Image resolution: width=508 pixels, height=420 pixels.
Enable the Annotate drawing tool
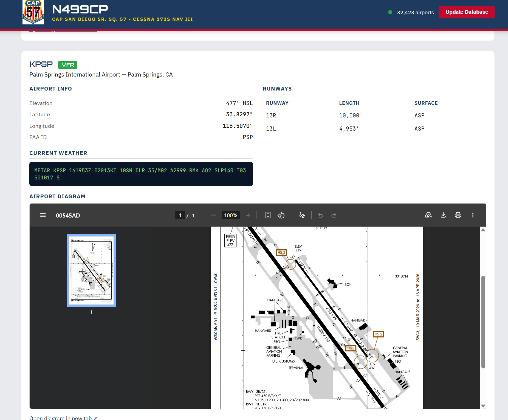[303, 215]
